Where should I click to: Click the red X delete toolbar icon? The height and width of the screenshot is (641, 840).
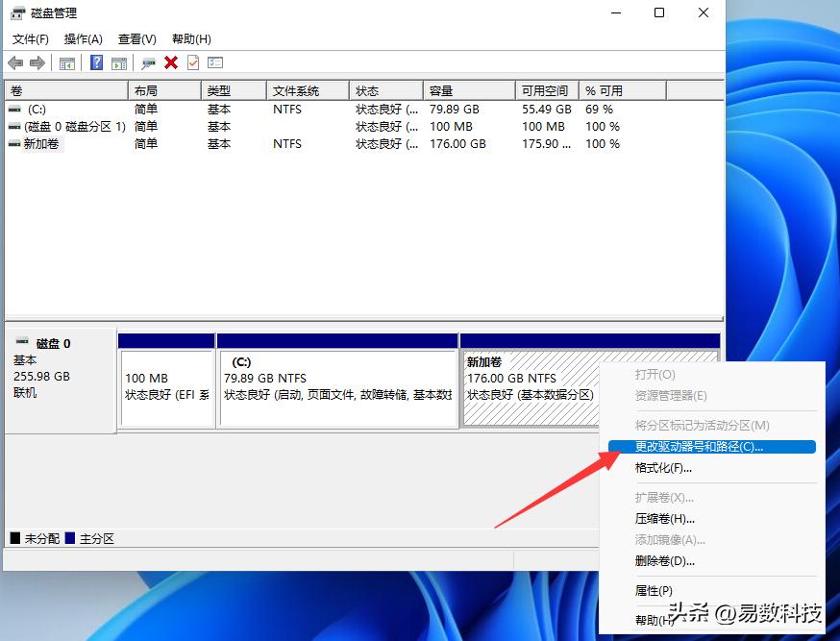click(170, 62)
